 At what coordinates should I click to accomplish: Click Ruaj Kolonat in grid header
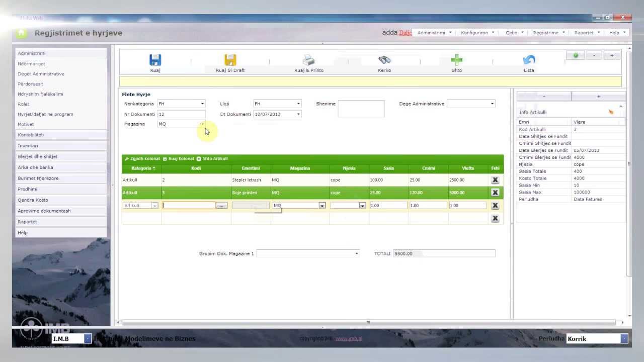[179, 158]
